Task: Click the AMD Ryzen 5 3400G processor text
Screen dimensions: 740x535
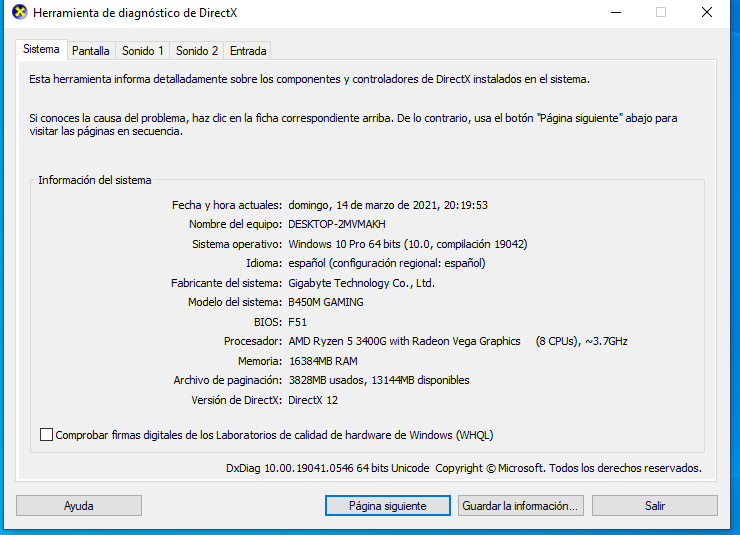Action: pos(458,341)
